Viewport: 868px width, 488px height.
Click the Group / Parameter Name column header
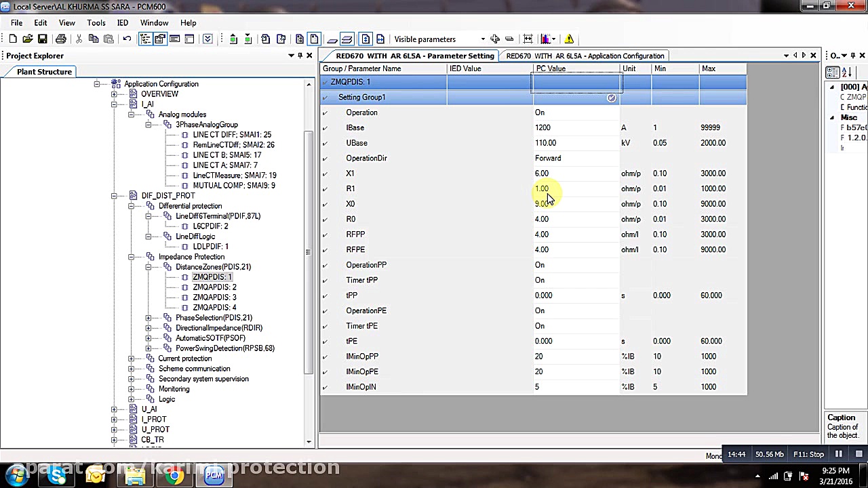[x=383, y=68]
